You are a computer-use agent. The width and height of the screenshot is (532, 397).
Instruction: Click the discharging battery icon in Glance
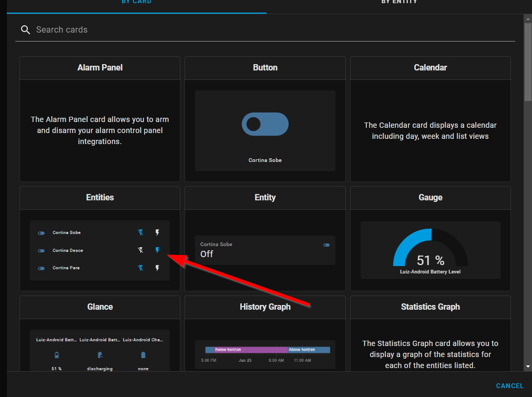pyautogui.click(x=100, y=355)
